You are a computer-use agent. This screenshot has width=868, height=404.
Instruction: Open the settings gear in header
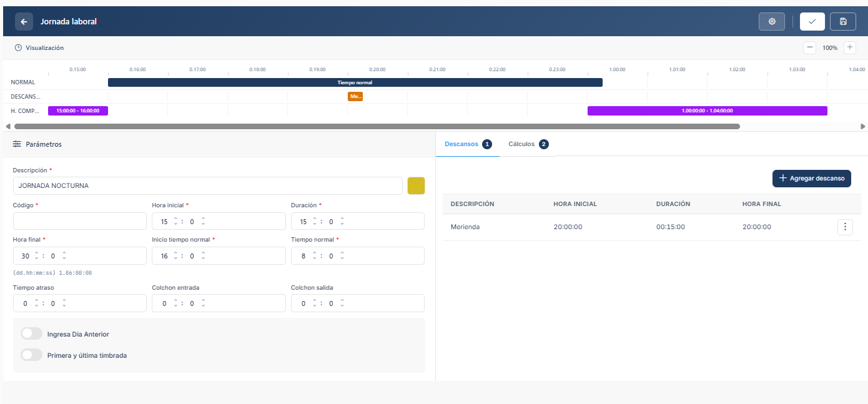coord(772,22)
